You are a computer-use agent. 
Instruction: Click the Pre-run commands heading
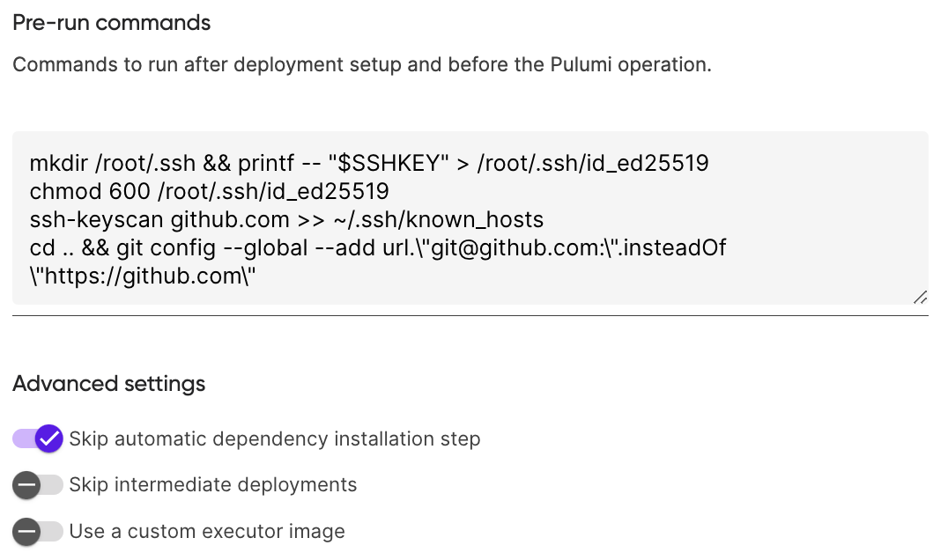[x=110, y=22]
